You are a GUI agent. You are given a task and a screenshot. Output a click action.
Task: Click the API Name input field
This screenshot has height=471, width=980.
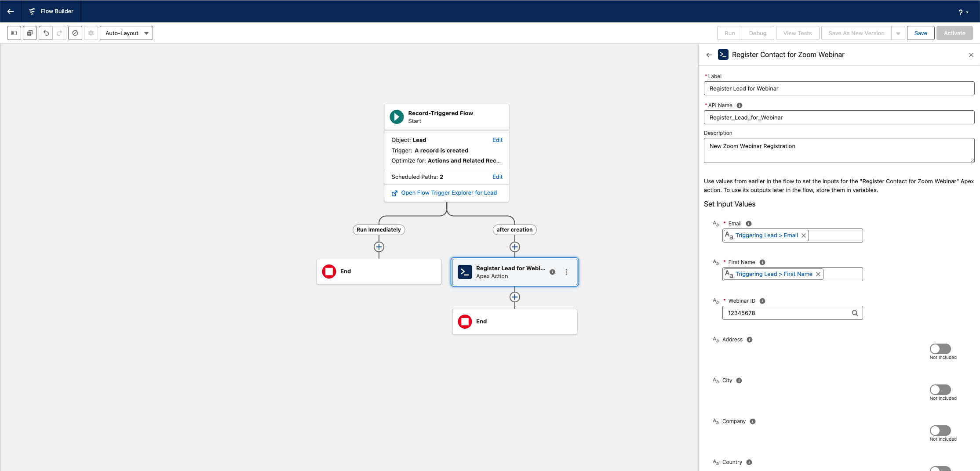coord(839,117)
